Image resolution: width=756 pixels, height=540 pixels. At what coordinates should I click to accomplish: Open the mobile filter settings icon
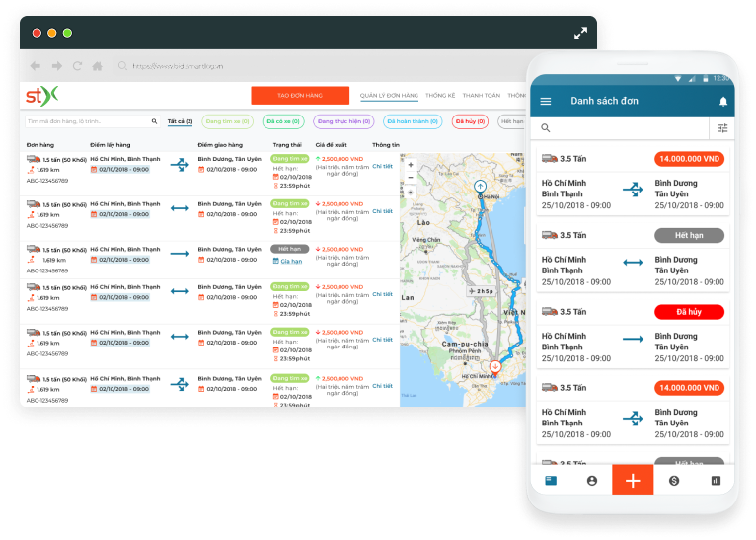pyautogui.click(x=722, y=128)
